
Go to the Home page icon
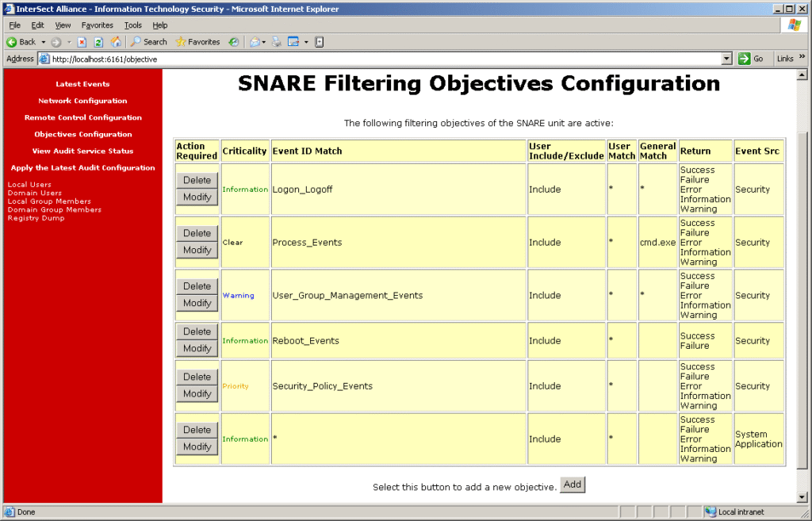click(116, 42)
